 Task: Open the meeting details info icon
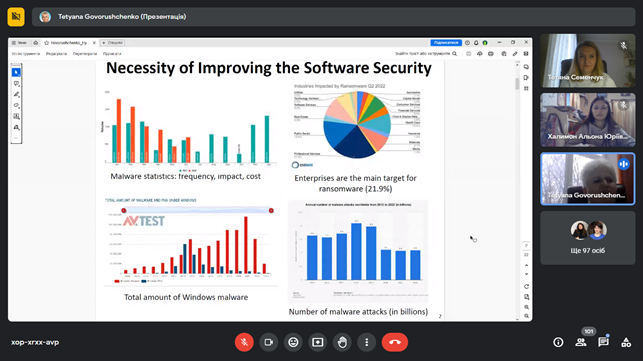558,342
